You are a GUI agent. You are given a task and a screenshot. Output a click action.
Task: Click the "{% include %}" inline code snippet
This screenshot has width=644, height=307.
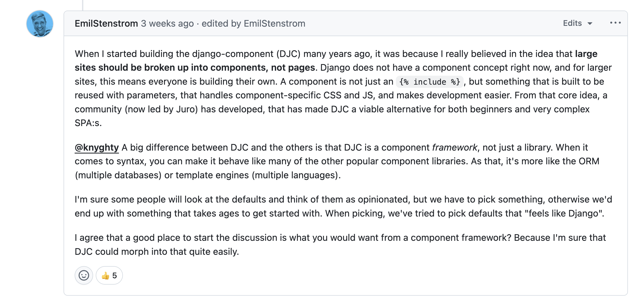click(430, 82)
